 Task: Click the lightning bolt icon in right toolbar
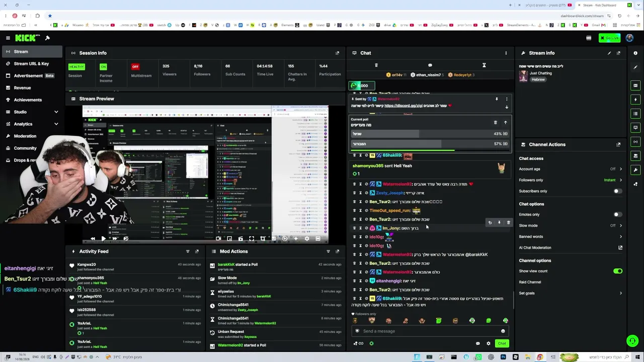[x=636, y=100]
